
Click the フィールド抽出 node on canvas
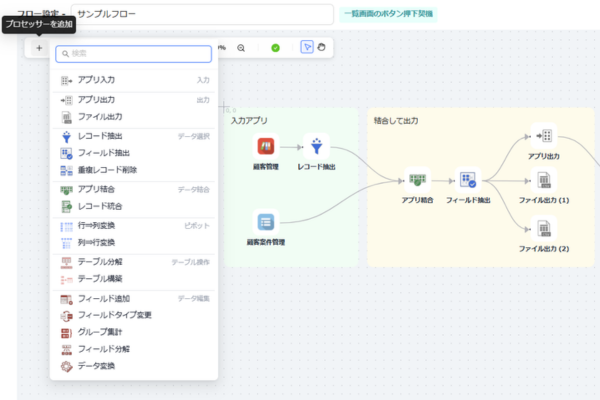tap(468, 180)
